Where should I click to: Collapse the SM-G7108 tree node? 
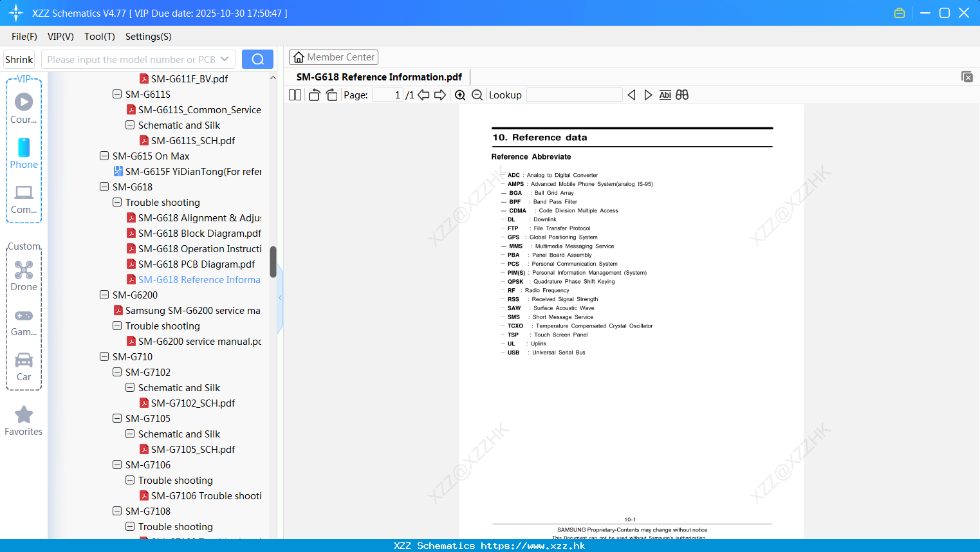click(x=117, y=511)
